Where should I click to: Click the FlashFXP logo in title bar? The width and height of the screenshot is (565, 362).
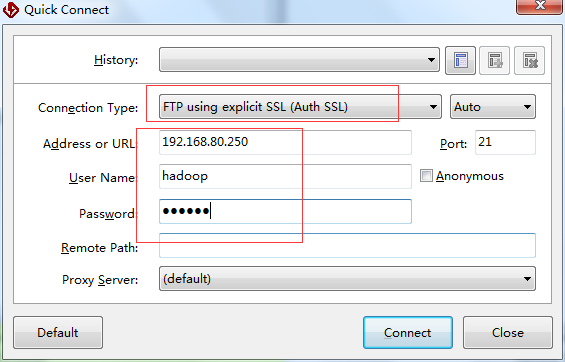[x=10, y=10]
